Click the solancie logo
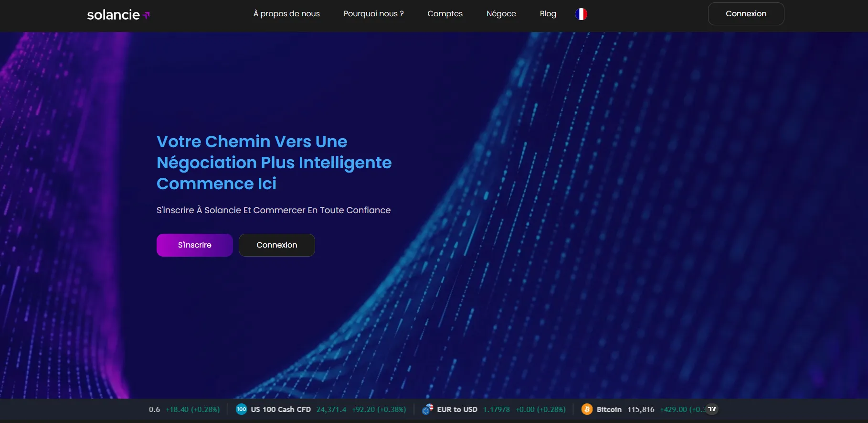 click(118, 15)
